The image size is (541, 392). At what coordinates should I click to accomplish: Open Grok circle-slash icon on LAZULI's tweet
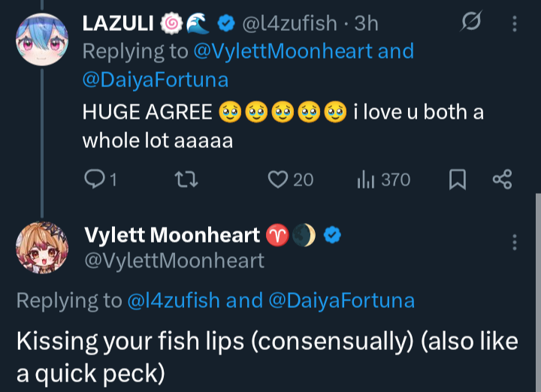pyautogui.click(x=471, y=23)
